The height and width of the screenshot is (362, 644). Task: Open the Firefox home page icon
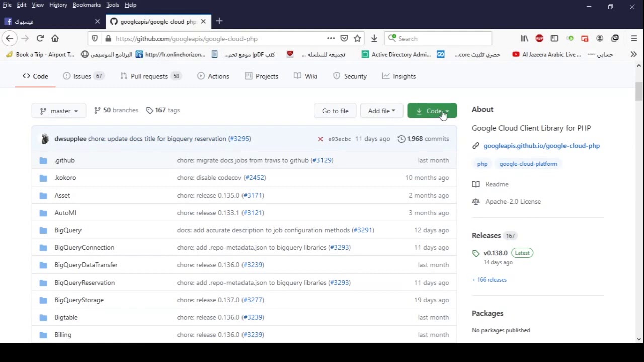(x=55, y=38)
